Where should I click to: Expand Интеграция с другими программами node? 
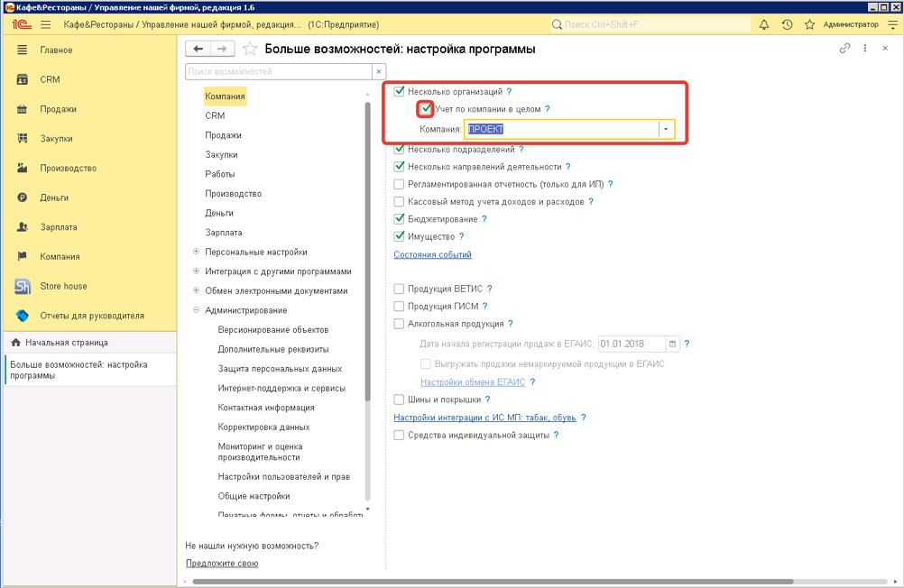coord(196,271)
